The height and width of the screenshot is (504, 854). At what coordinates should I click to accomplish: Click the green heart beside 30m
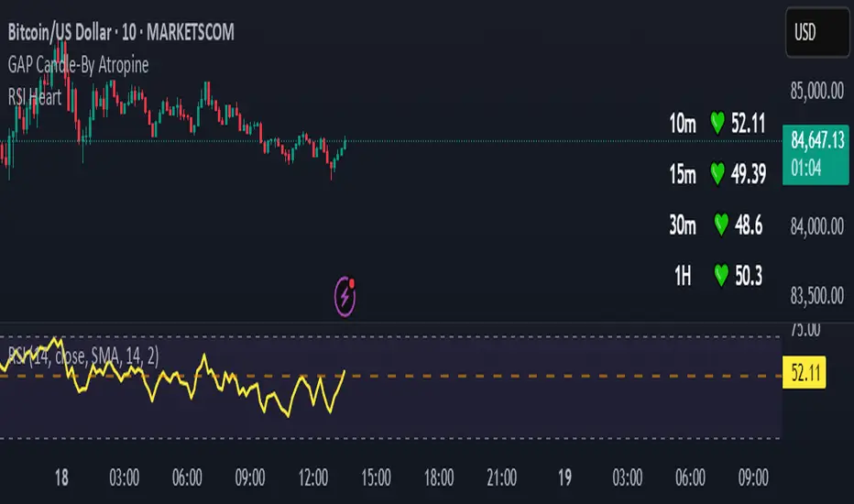coord(718,224)
